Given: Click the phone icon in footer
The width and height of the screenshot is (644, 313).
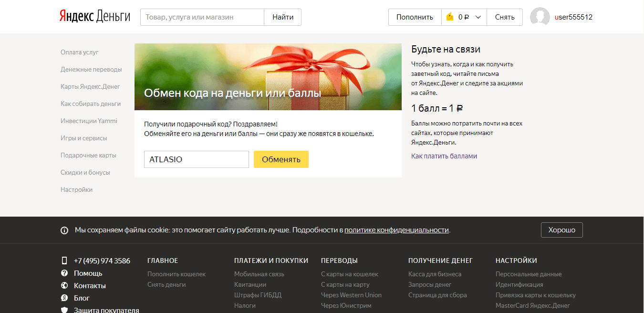Looking at the screenshot, I should coord(64,261).
